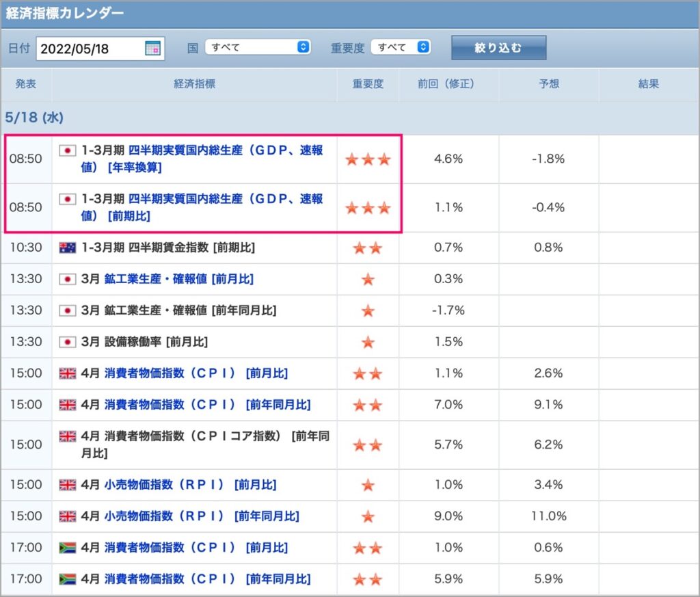Click the 5/18 (水) date heading
This screenshot has width=700, height=597.
click(x=34, y=118)
